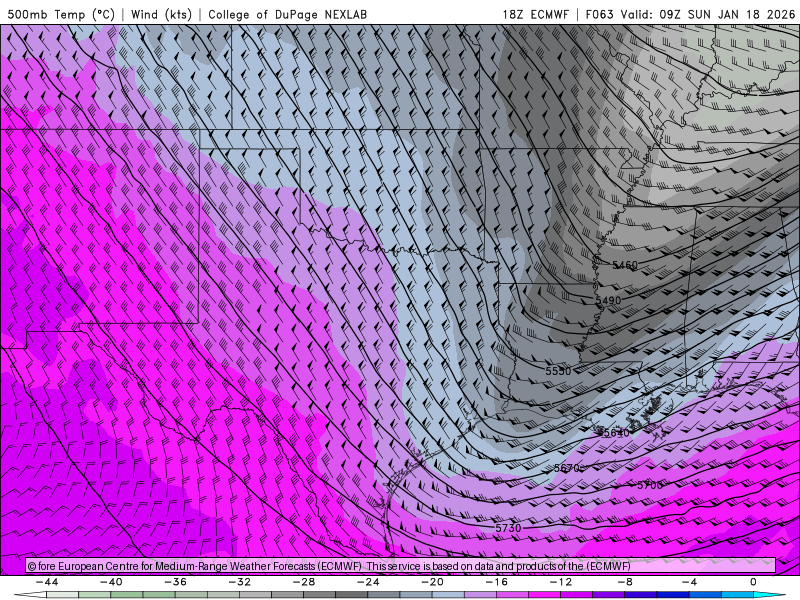
Task: Click the white arrow start of color bar
Action: tap(30, 595)
